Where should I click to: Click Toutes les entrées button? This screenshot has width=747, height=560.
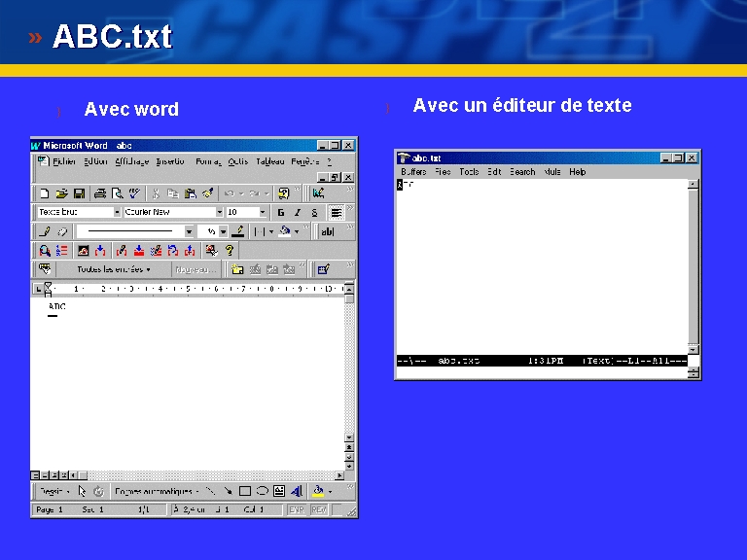(114, 269)
